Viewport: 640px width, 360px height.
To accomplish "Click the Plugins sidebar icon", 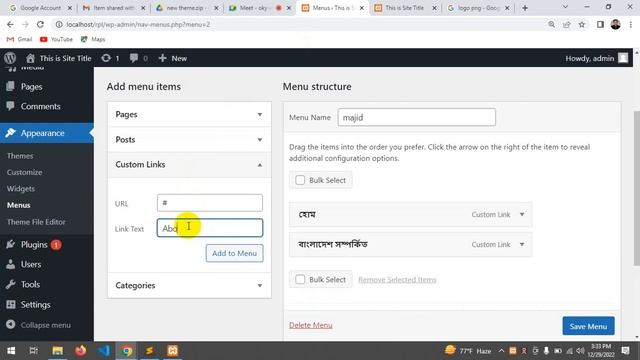I will (11, 244).
